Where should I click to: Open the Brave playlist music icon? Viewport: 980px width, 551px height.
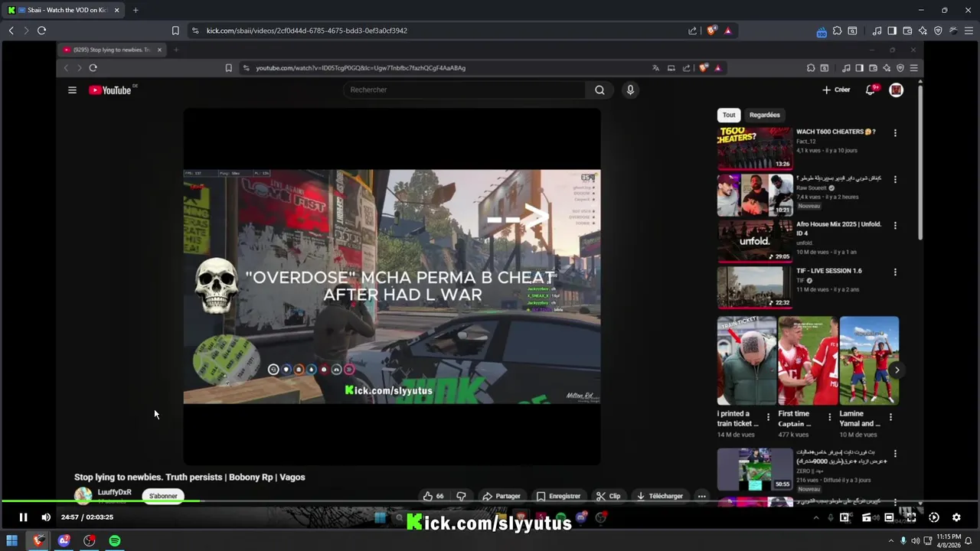[877, 31]
